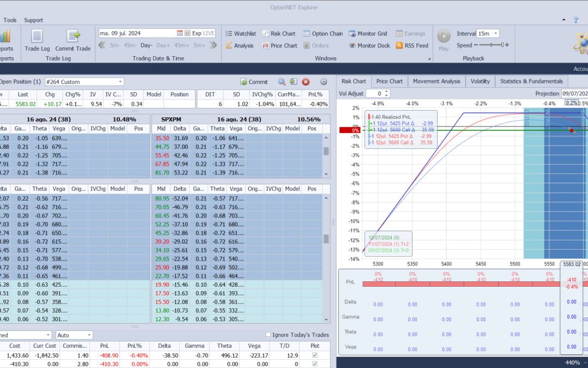Click the double right arrow for next date

[x=213, y=45]
